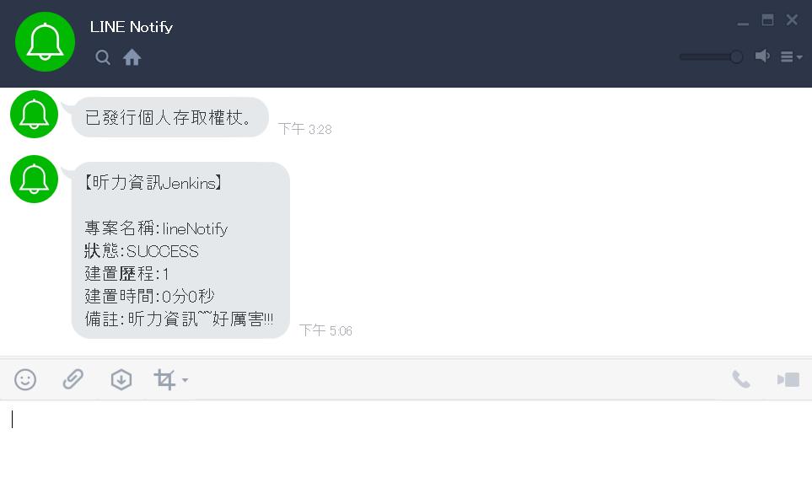Minimize the LINE chat window
The height and width of the screenshot is (504, 812).
tap(743, 23)
